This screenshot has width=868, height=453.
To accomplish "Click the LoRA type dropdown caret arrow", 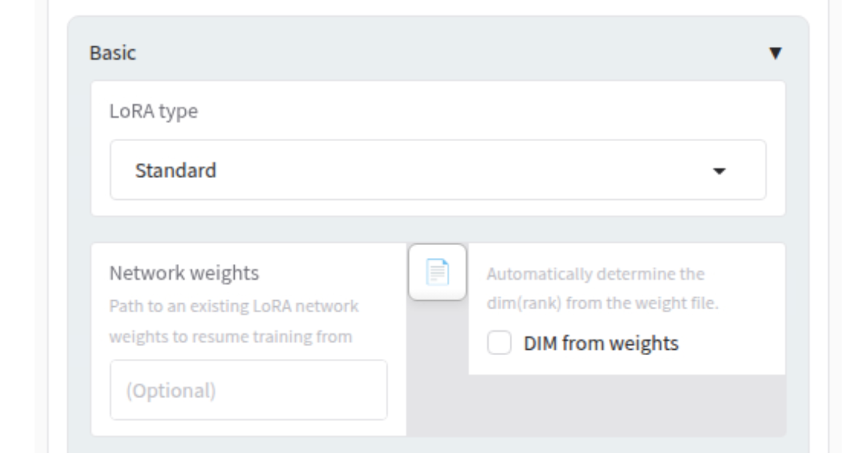I will (x=719, y=171).
